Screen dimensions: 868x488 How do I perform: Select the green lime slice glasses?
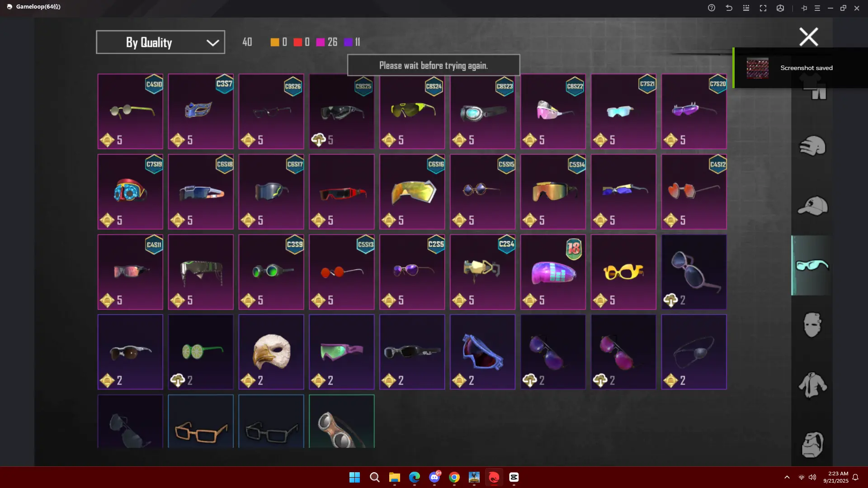200,352
